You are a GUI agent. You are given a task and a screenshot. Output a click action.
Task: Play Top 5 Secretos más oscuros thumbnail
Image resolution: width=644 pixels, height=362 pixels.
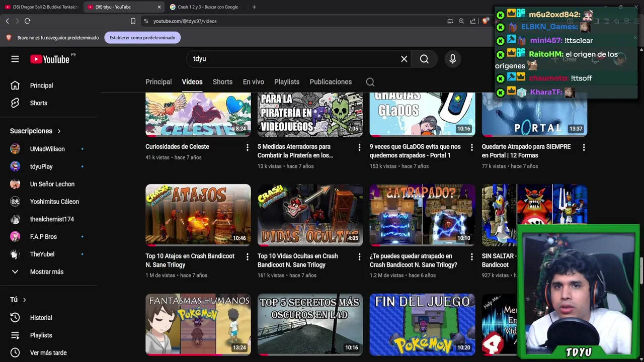click(310, 325)
